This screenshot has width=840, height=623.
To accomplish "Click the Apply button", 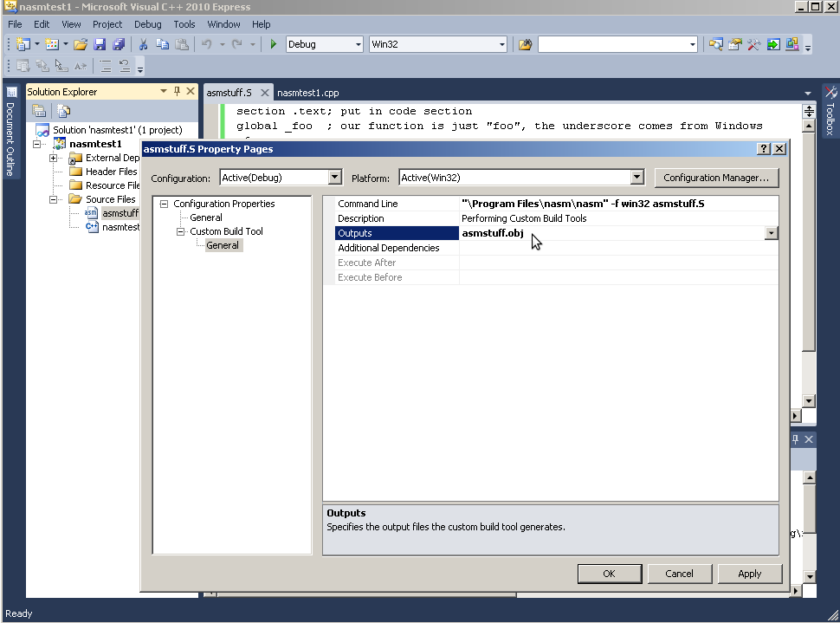I will point(749,574).
